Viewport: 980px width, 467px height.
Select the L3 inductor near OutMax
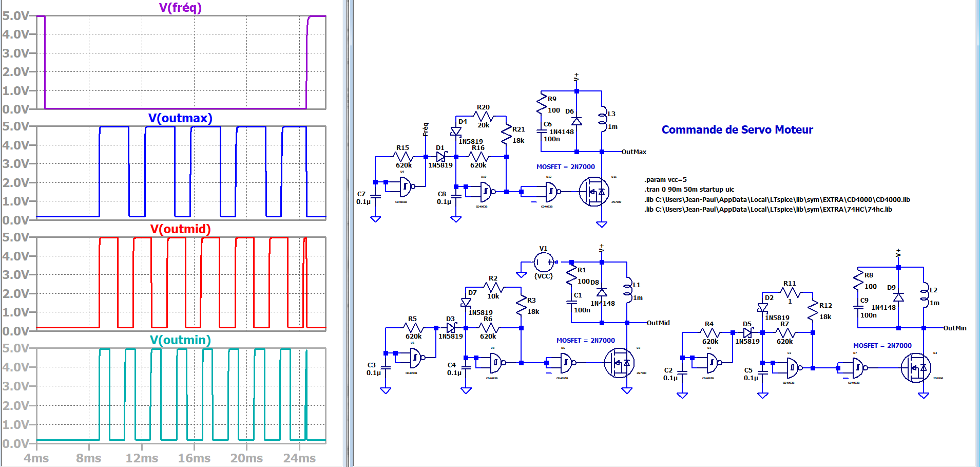click(602, 120)
